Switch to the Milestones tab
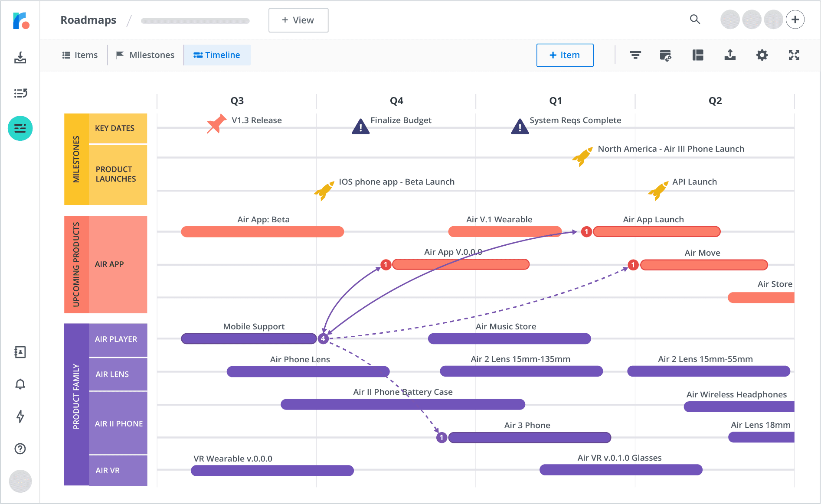 (145, 55)
